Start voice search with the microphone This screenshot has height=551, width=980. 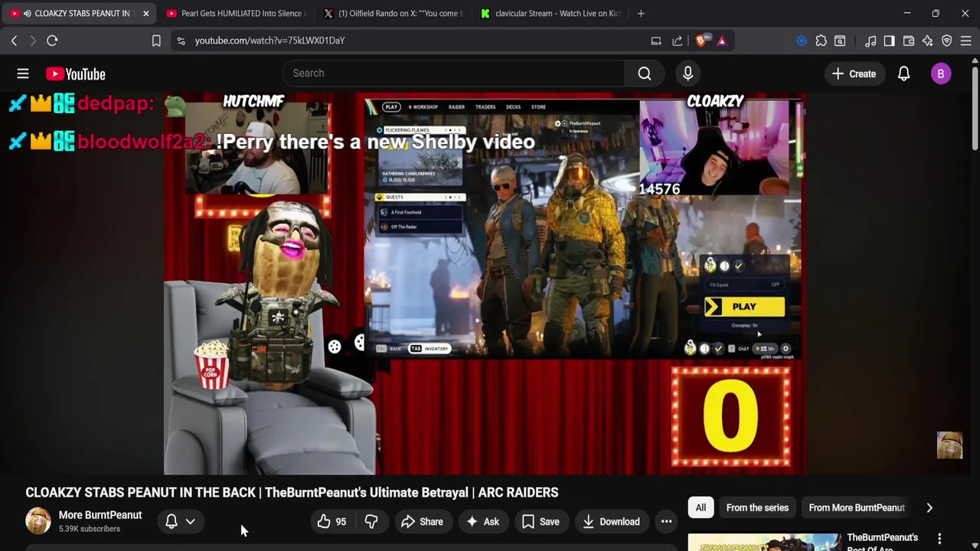pos(688,73)
